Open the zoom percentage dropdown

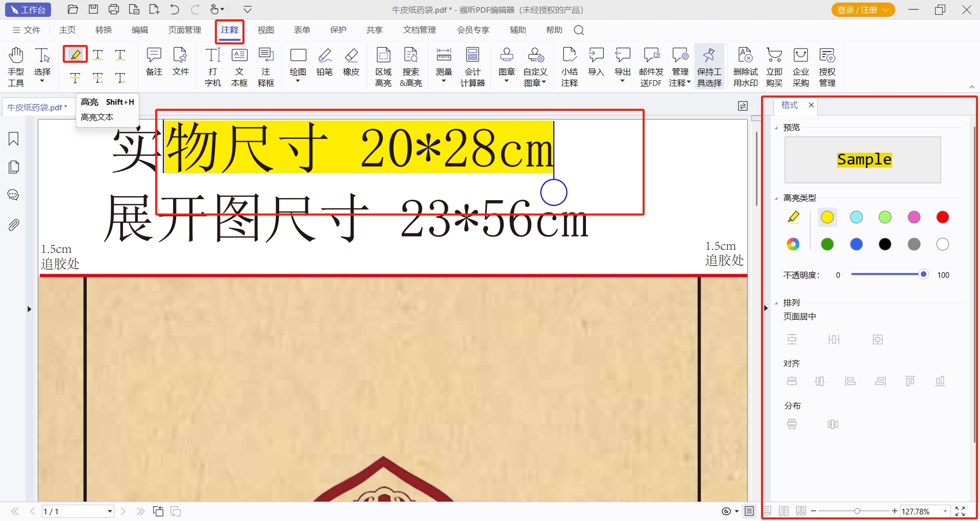point(945,511)
